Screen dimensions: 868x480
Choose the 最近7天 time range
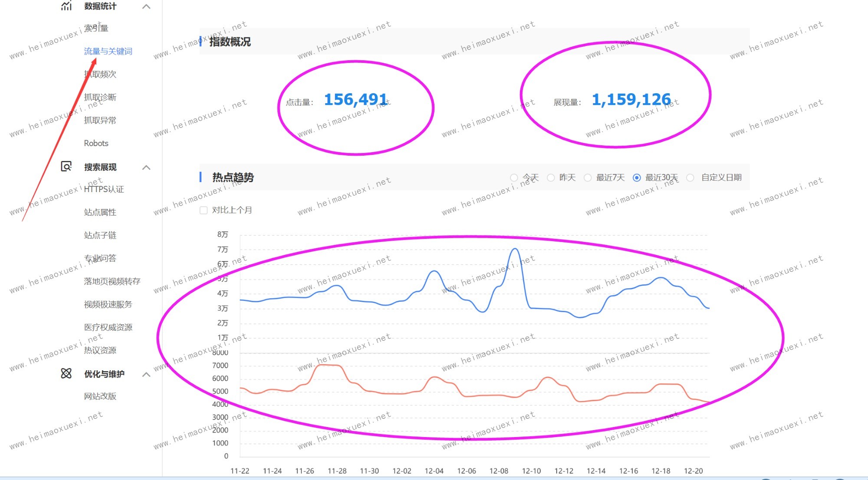tap(588, 178)
